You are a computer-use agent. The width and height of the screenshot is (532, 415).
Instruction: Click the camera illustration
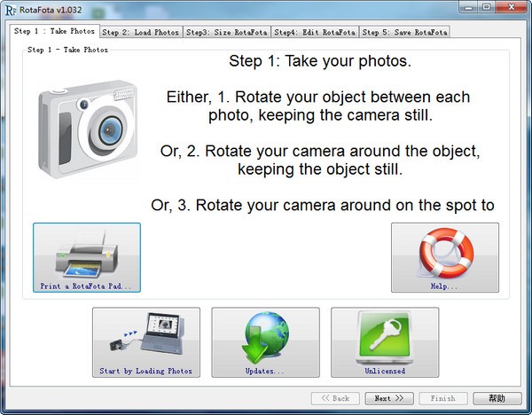click(x=88, y=129)
